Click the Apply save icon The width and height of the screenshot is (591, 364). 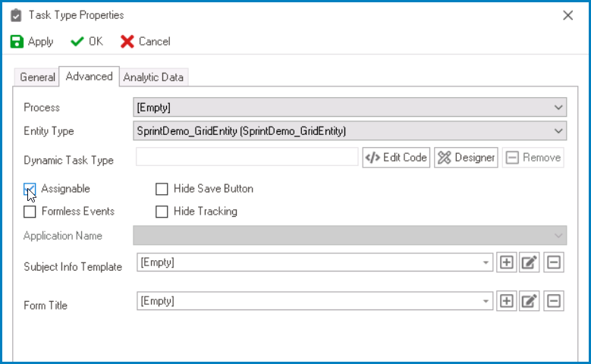pyautogui.click(x=17, y=42)
